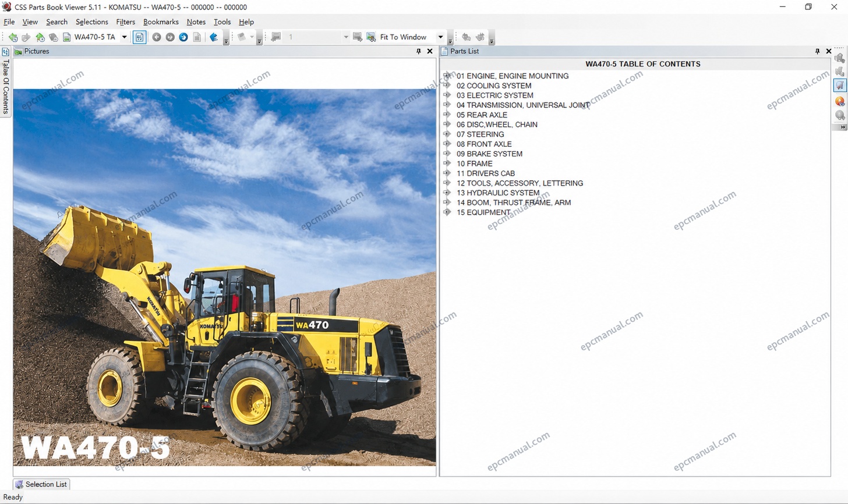Open the Selection List tab
Screen dimensions: 848x504
coord(41,484)
